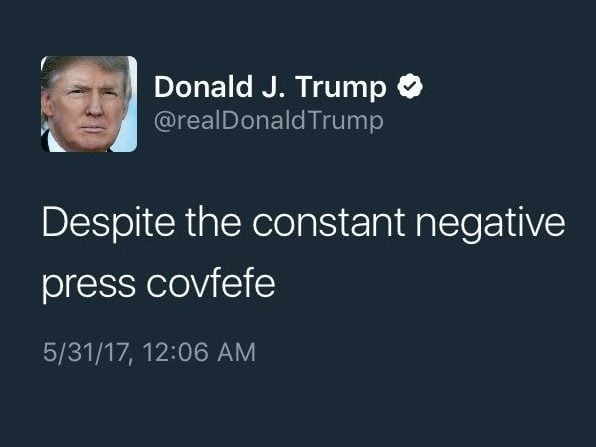Click the word the in tweet
The width and height of the screenshot is (596, 447).
[x=213, y=222]
